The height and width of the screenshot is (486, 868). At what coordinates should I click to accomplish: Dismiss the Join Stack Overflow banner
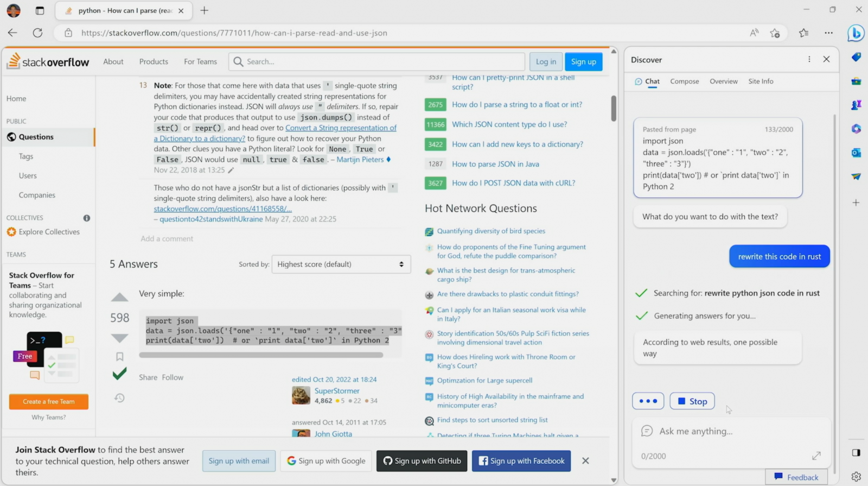(585, 460)
